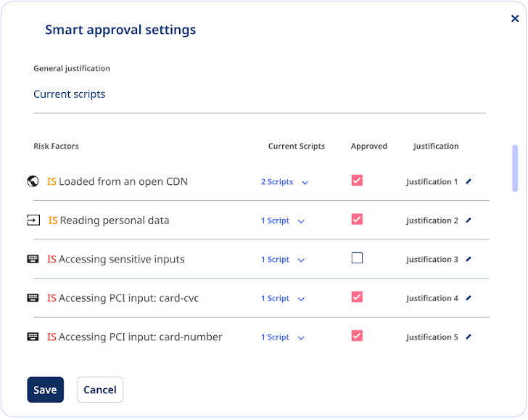
Task: Click the Smart approval settings title
Action: coord(120,30)
